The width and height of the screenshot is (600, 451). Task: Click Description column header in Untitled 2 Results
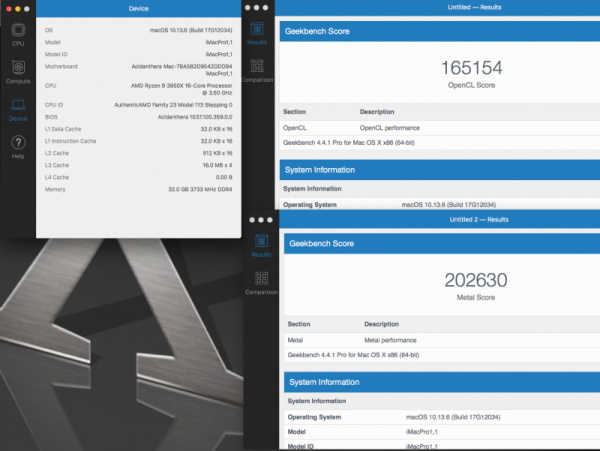pos(381,324)
